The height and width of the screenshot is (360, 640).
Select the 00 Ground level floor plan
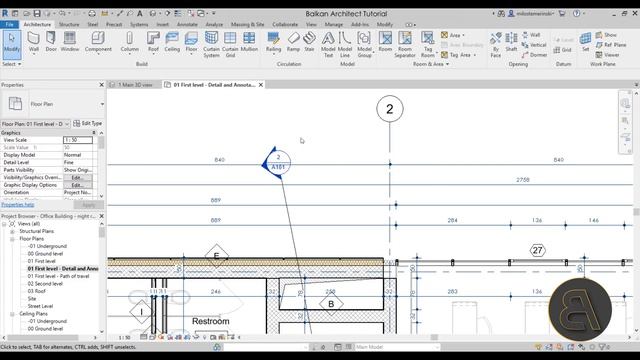click(45, 254)
